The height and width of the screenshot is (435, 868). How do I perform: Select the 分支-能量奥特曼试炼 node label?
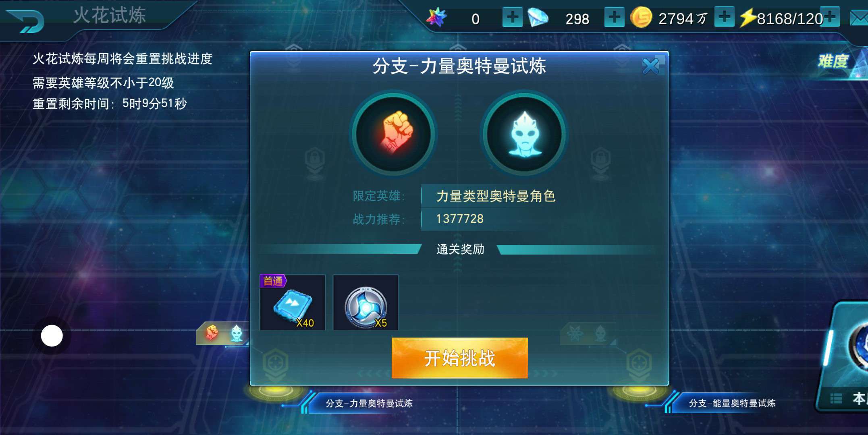(x=732, y=403)
